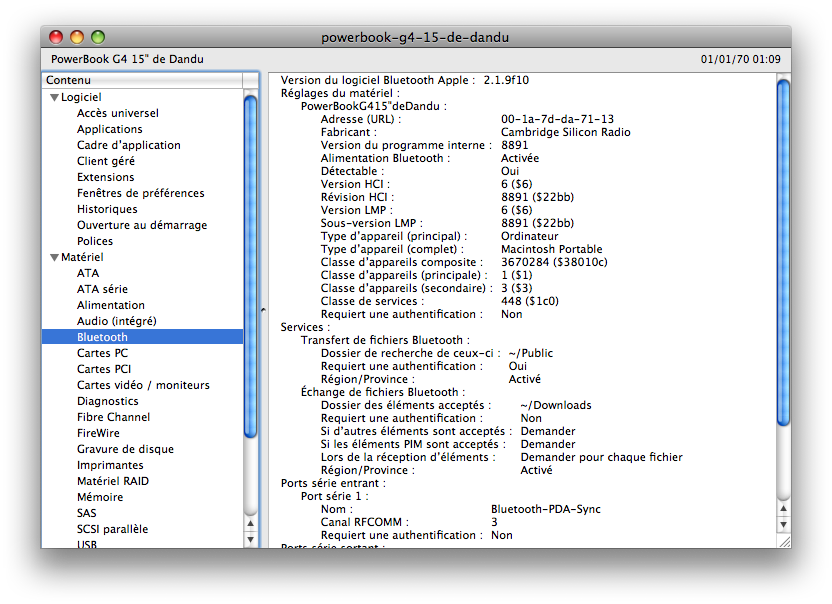Click the Port série 1 heading

(x=334, y=496)
